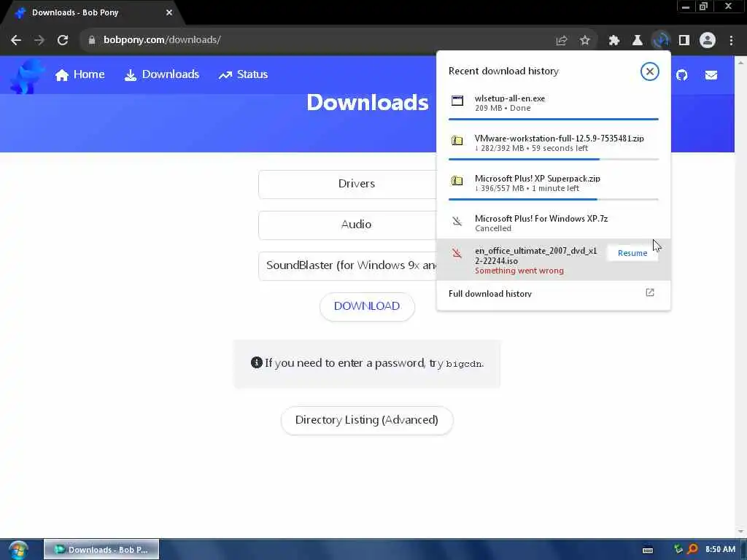Open the side panel icon
This screenshot has height=560, width=747.
[684, 41]
